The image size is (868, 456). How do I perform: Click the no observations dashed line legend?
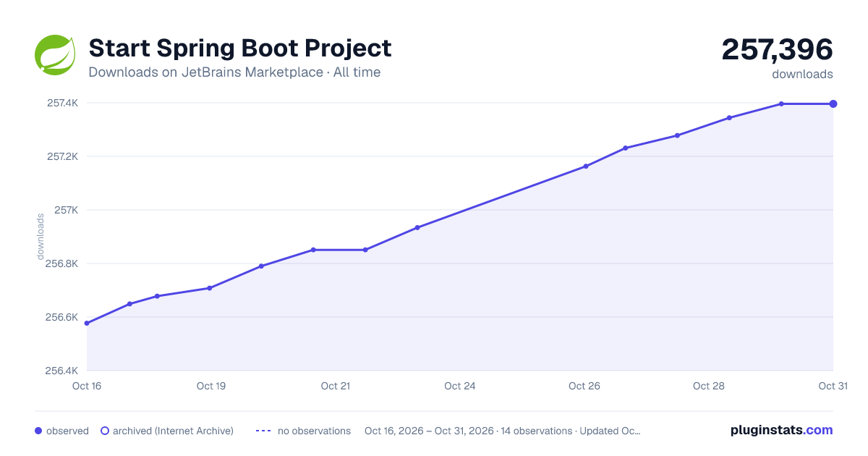pyautogui.click(x=263, y=431)
